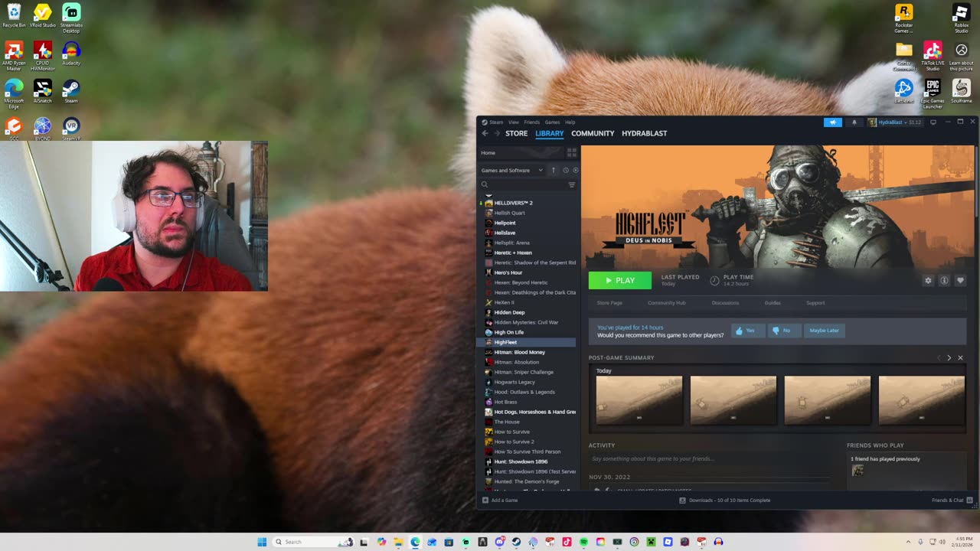Click the sort arrow beside Games and Software

coord(553,170)
